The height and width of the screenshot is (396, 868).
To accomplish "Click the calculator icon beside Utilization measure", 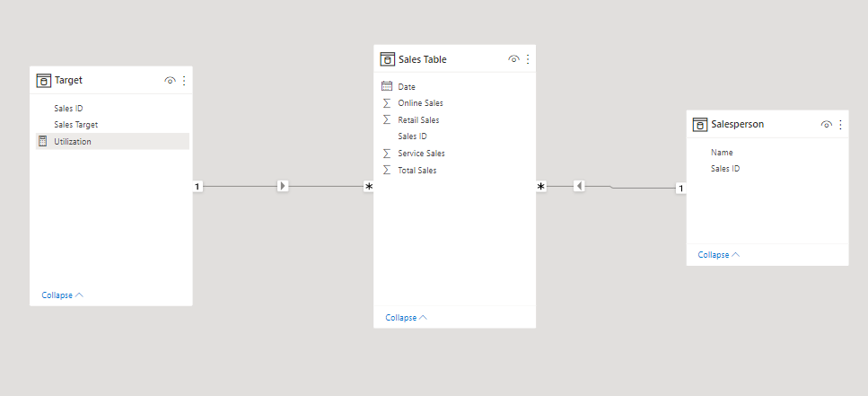I will click(x=42, y=141).
